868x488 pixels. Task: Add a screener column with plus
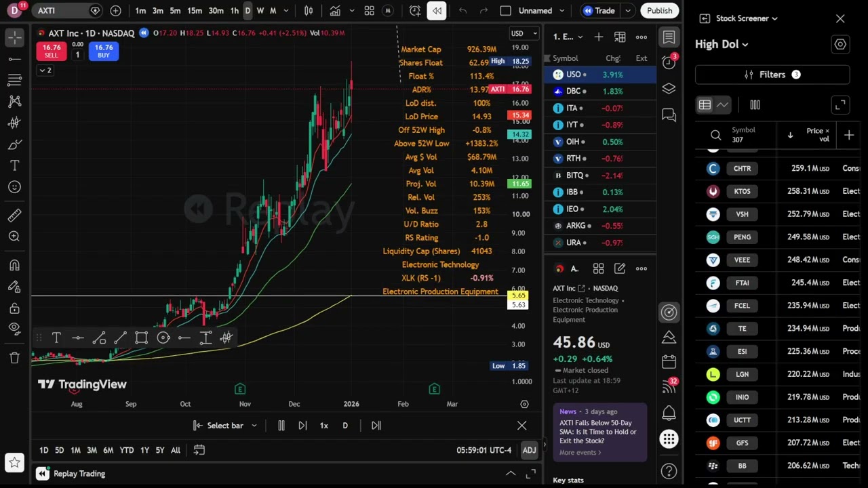[849, 136]
